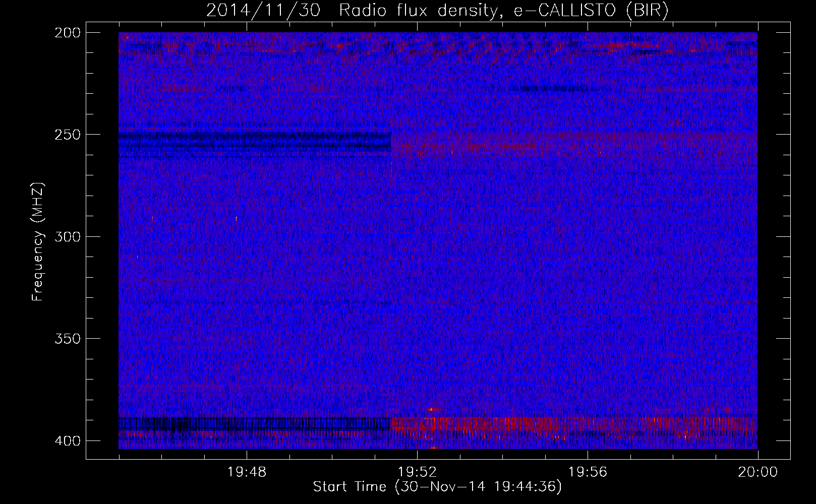Click the 250 frequency tick label
This screenshot has width=816, height=504.
(68, 135)
